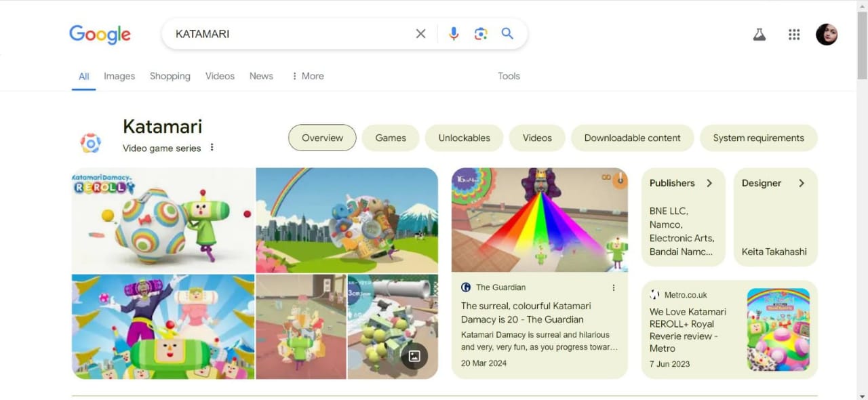
Task: Click the magnifying glass to search
Action: (507, 33)
